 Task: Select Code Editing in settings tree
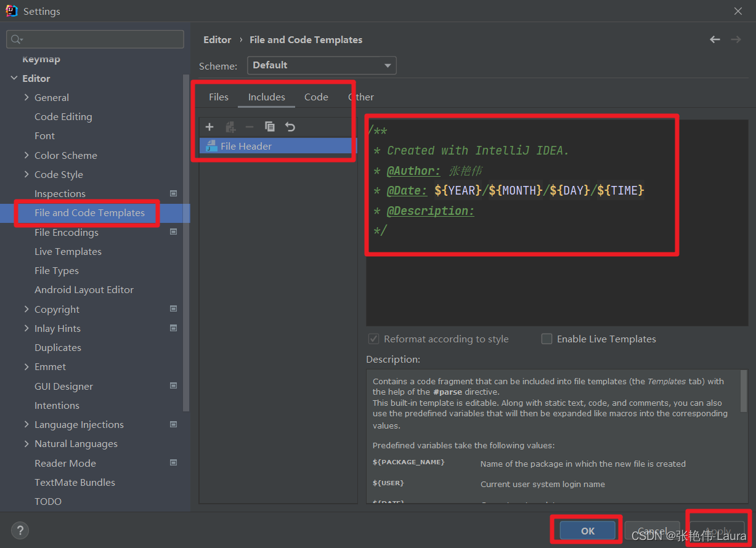[x=63, y=116]
